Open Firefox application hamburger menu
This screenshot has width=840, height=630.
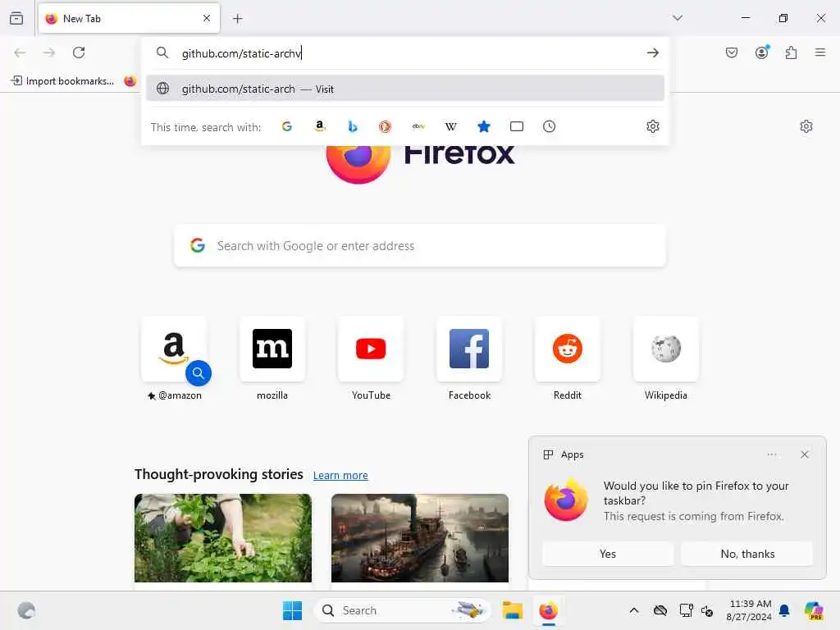(x=820, y=52)
